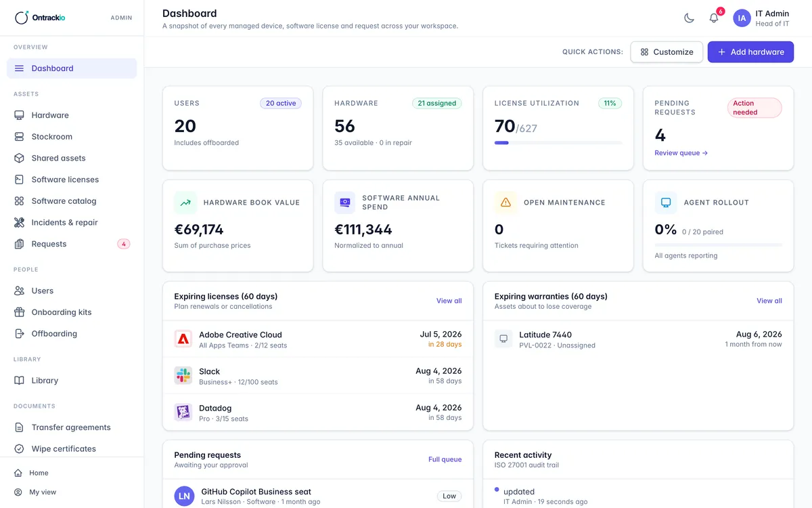Click the Users stat card

[238, 128]
